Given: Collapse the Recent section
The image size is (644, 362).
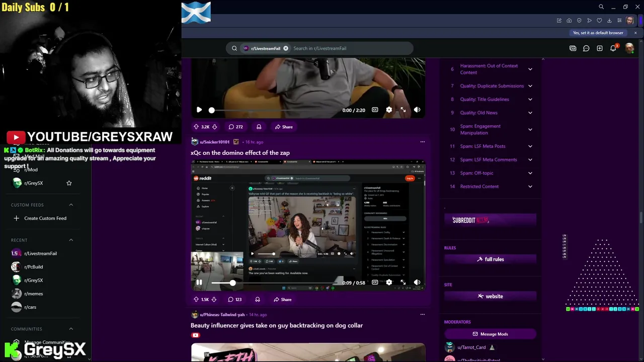Looking at the screenshot, I should click(71, 240).
